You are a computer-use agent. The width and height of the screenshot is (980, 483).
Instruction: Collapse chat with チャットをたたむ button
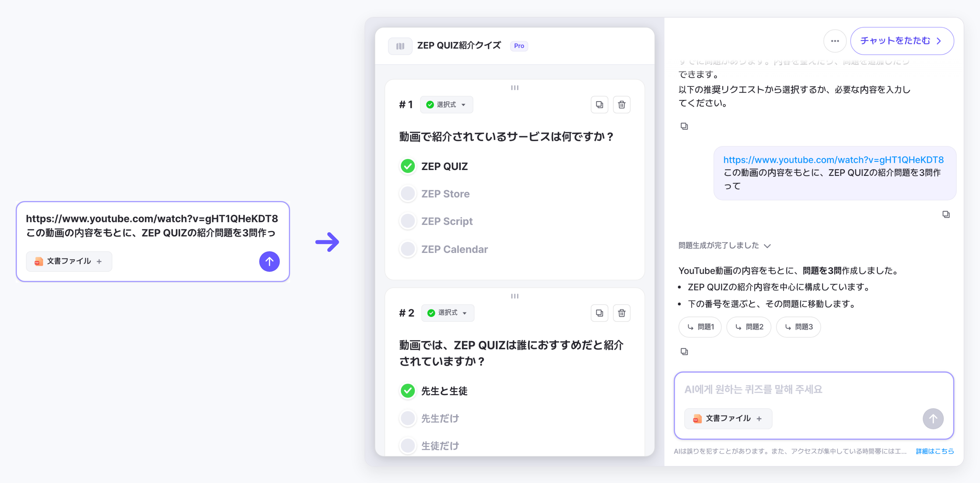[x=902, y=41]
